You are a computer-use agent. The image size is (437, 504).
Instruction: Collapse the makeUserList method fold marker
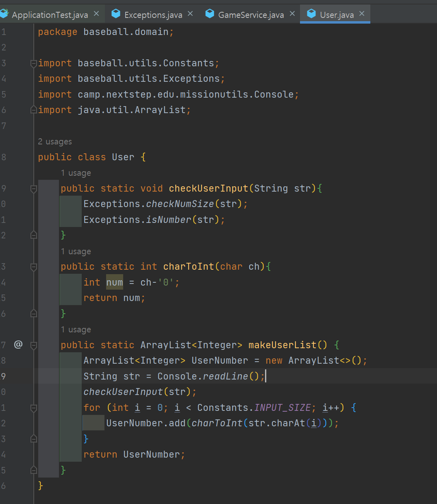pyautogui.click(x=34, y=345)
